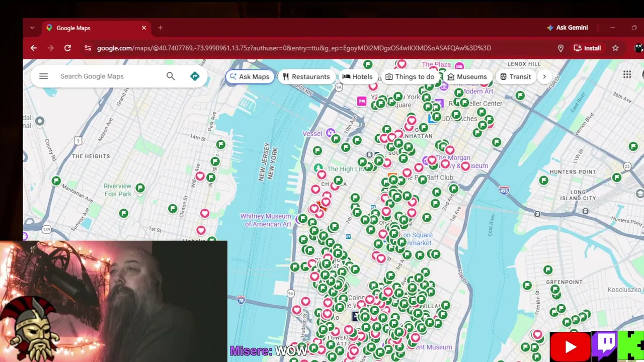Click the magnifier search icon in Maps
The width and height of the screenshot is (644, 362).
(171, 76)
